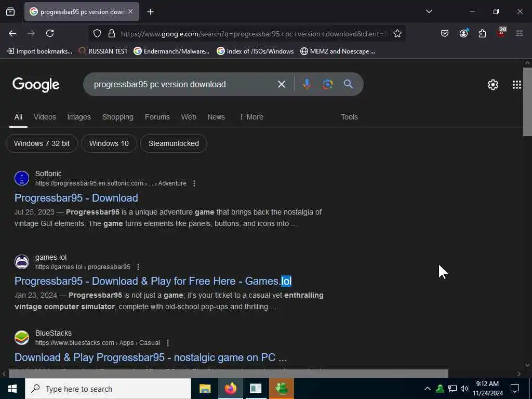Image resolution: width=532 pixels, height=399 pixels.
Task: Switch to Firefox taskbar icon
Action: [230, 389]
